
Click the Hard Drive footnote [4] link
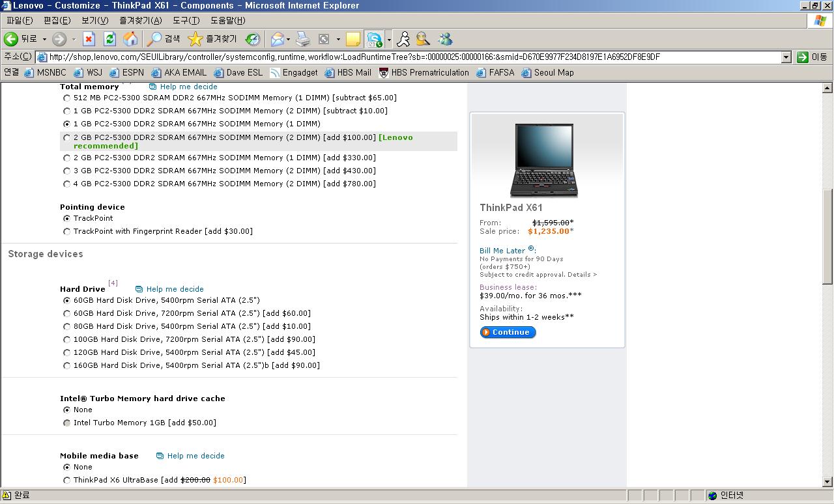113,283
